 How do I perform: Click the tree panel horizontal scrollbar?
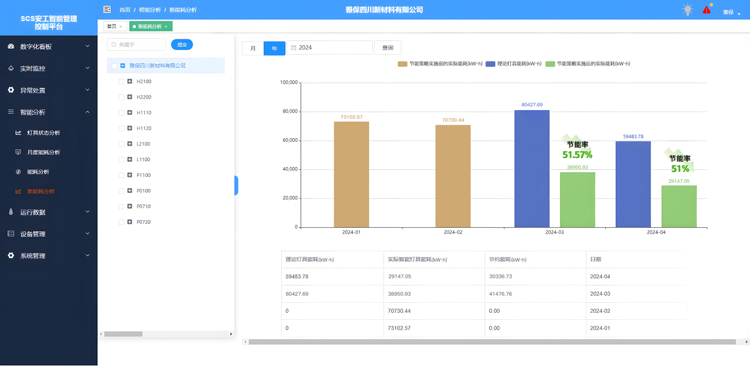coord(123,334)
